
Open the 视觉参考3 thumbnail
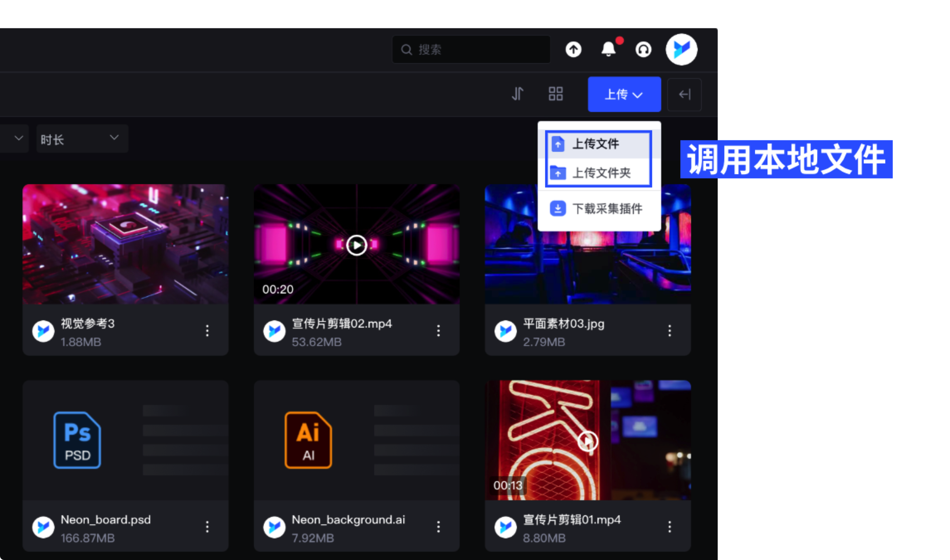click(x=125, y=244)
